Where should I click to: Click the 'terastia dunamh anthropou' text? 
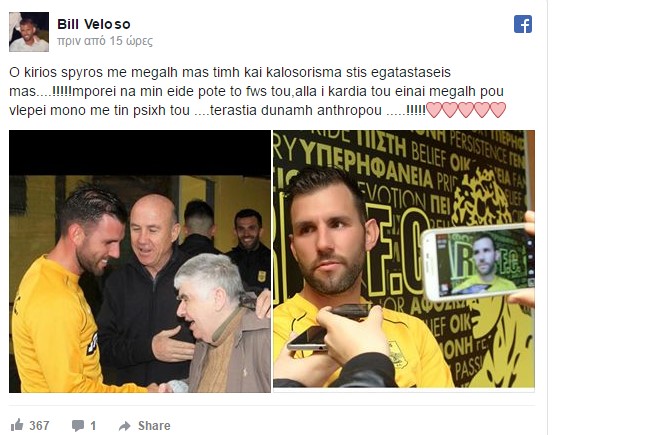click(x=296, y=111)
